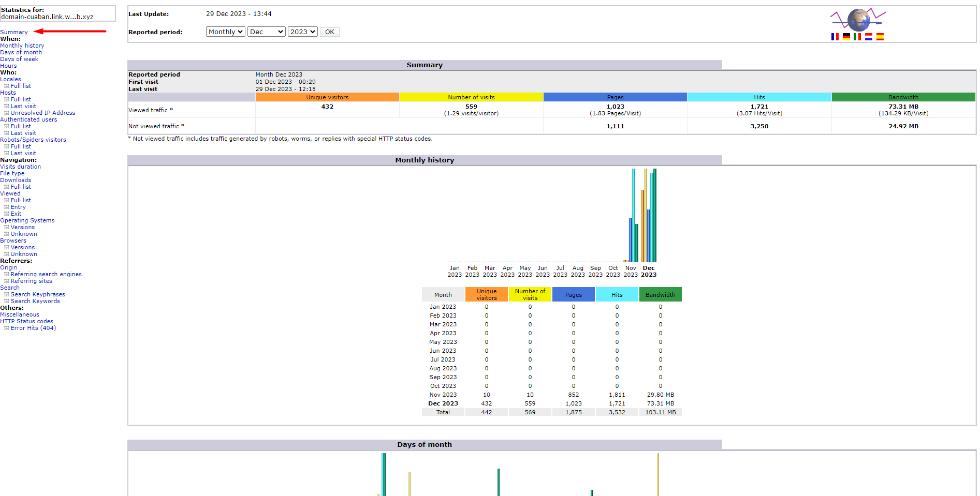Open the Dec month dropdown

coord(267,32)
